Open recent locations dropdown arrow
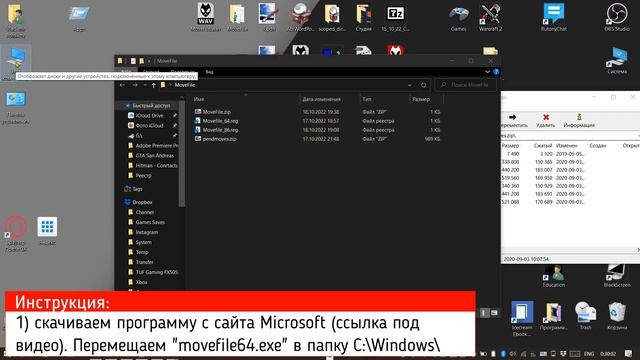Viewport: 640px width, 360px height. point(145,85)
